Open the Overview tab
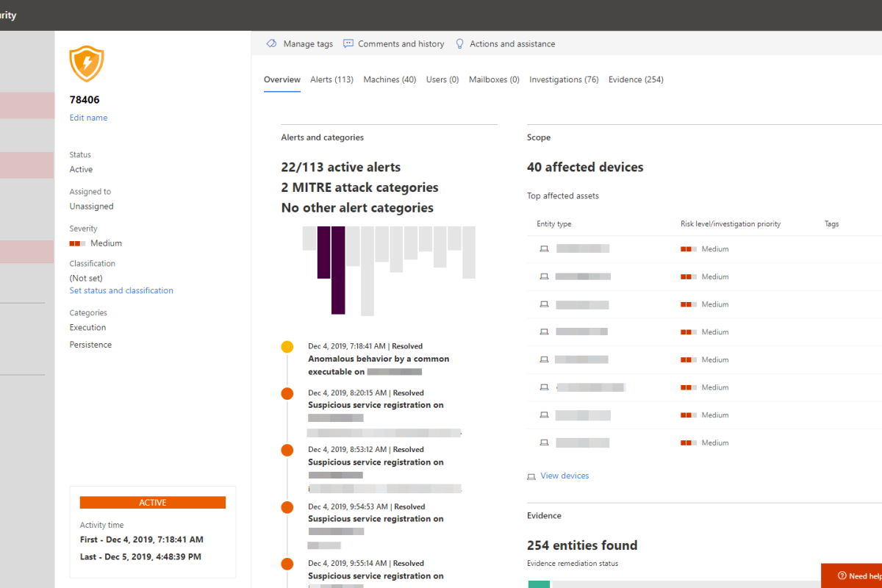Image resolution: width=882 pixels, height=588 pixels. (x=282, y=79)
